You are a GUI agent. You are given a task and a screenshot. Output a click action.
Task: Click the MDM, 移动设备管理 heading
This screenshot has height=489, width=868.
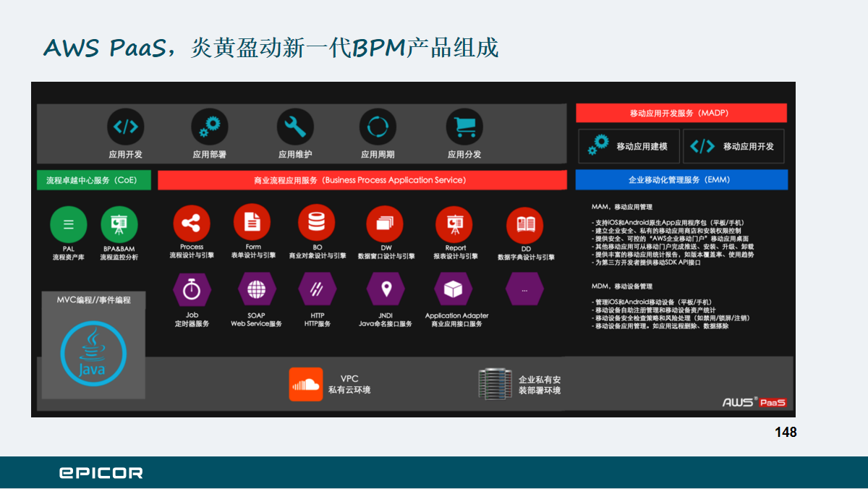[x=622, y=286]
